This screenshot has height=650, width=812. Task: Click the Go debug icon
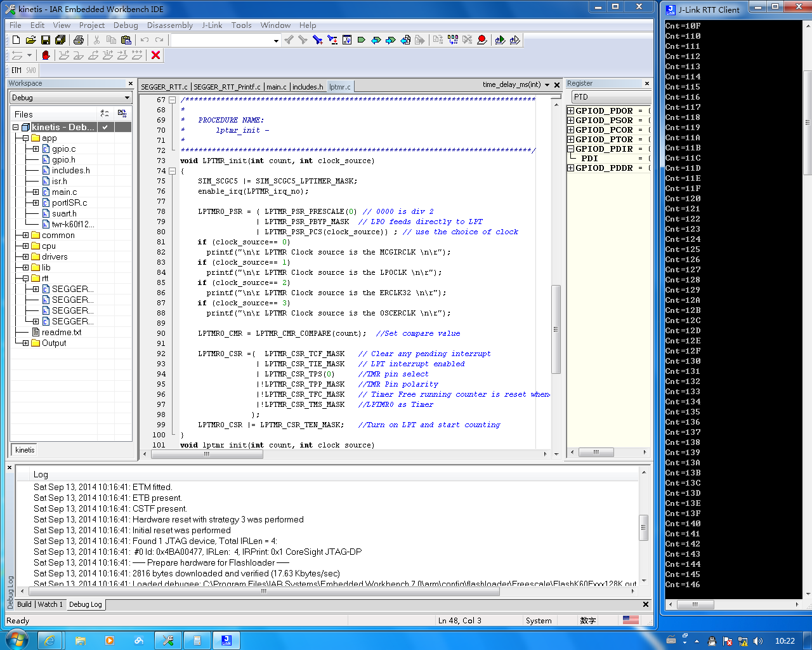[137, 55]
